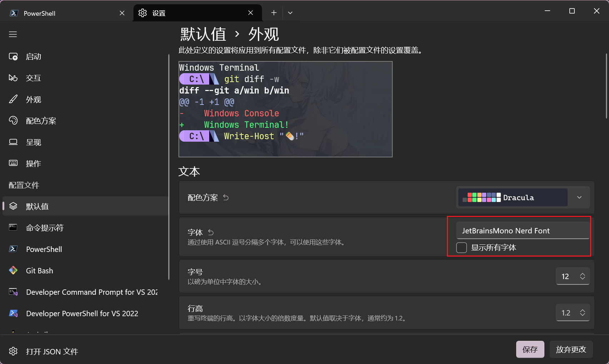
Task: Open the 交互 settings page
Action: pyautogui.click(x=85, y=78)
